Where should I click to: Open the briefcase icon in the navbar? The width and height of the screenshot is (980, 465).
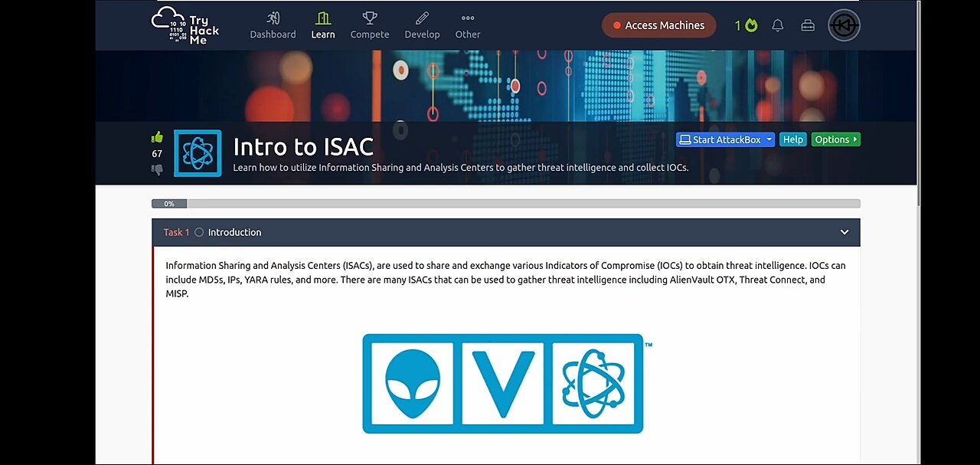(x=808, y=25)
